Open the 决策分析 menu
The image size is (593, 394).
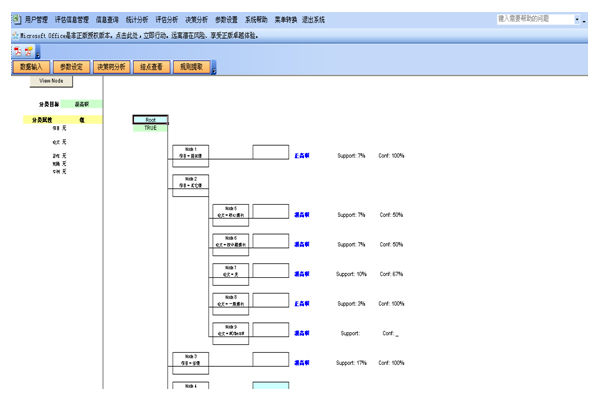tap(196, 19)
